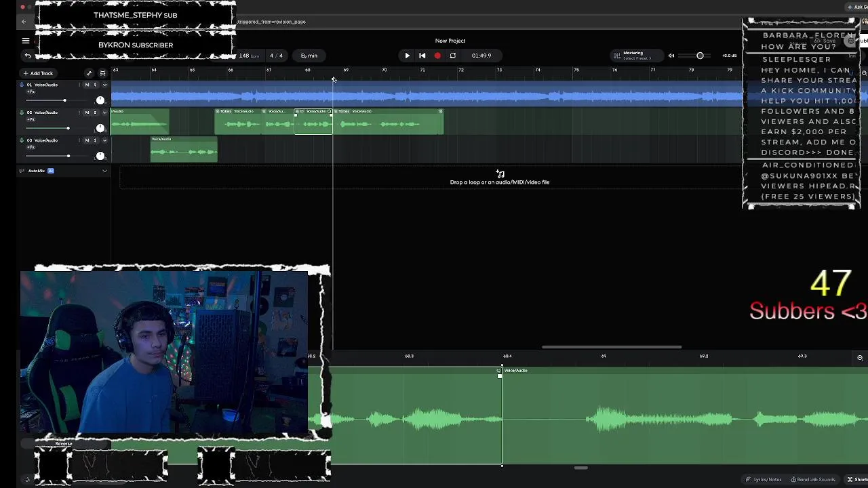868x488 pixels.
Task: Add Fx on track 03
Action: click(31, 147)
